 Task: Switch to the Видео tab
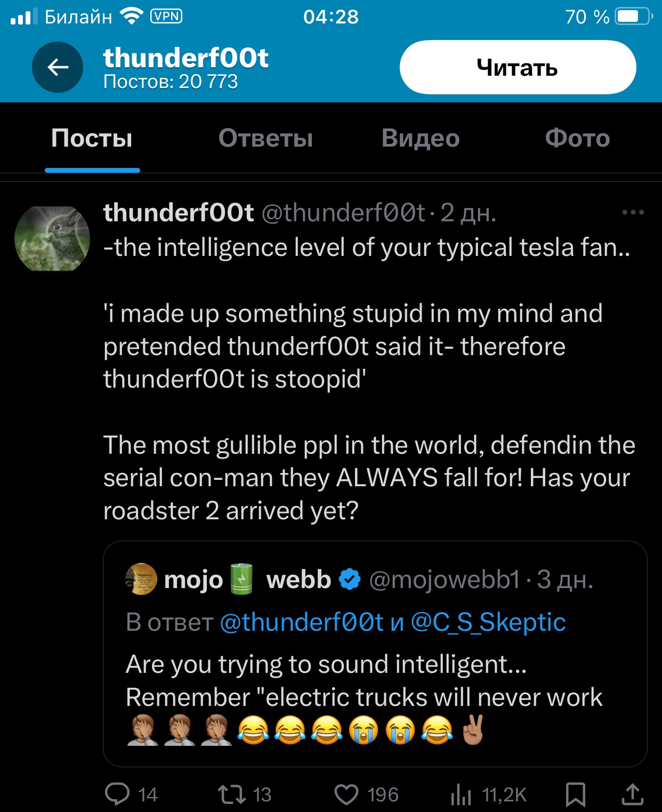coord(421,138)
